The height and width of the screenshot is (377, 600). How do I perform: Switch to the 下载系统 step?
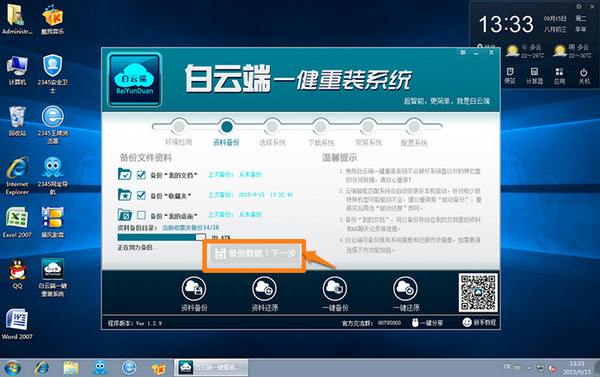321,127
